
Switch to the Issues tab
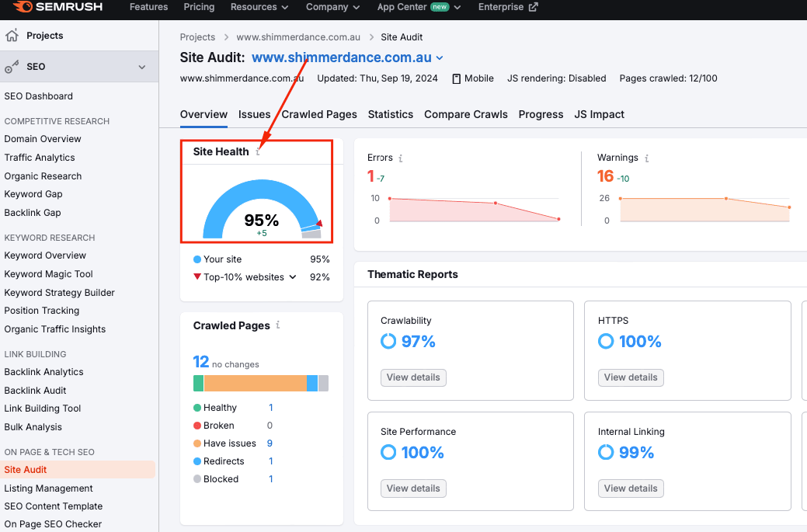254,114
